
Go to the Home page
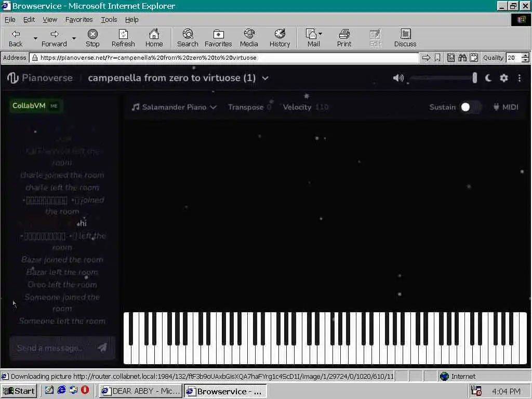[154, 38]
